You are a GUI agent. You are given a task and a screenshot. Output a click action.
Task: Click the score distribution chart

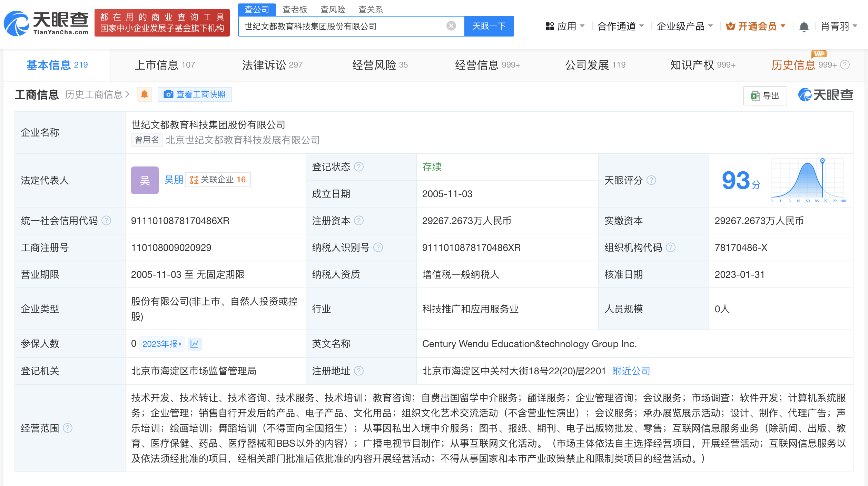(807, 180)
